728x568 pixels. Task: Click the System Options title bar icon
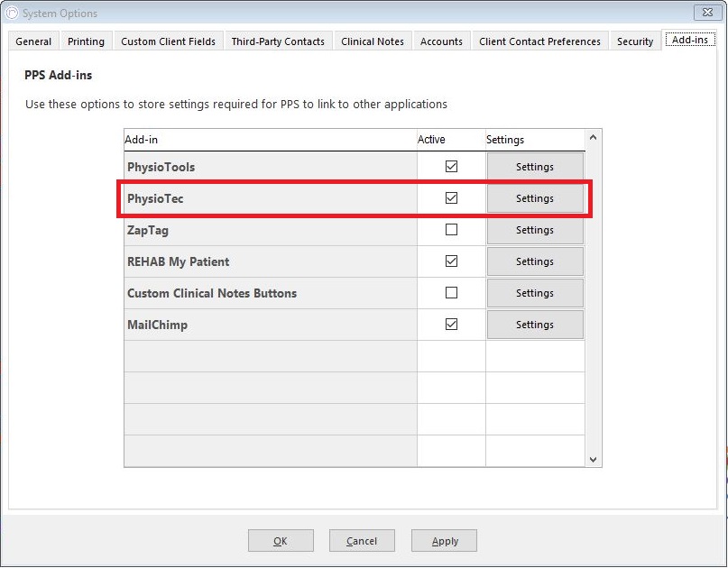(x=12, y=13)
